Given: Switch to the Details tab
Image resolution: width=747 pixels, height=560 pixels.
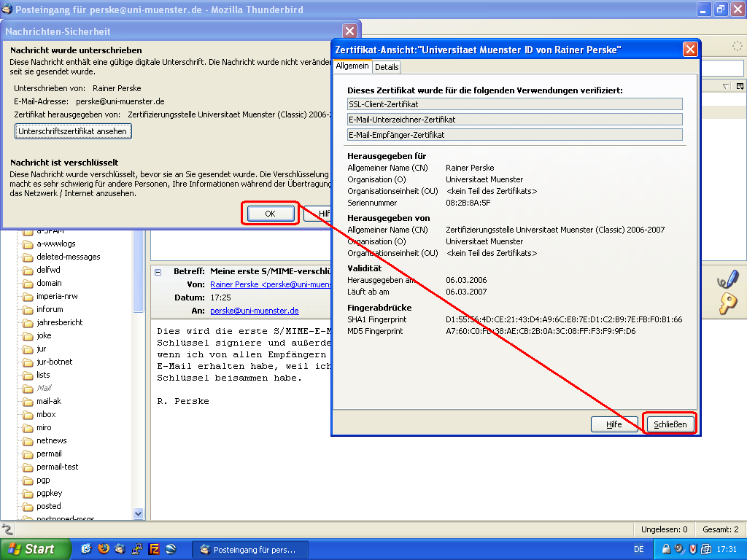Looking at the screenshot, I should pos(387,67).
